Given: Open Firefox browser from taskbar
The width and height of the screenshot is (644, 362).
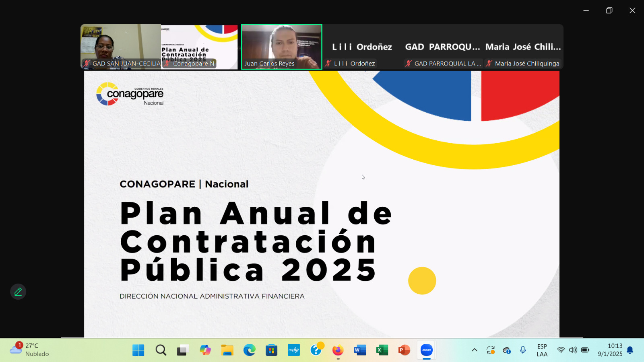Looking at the screenshot, I should tap(338, 350).
